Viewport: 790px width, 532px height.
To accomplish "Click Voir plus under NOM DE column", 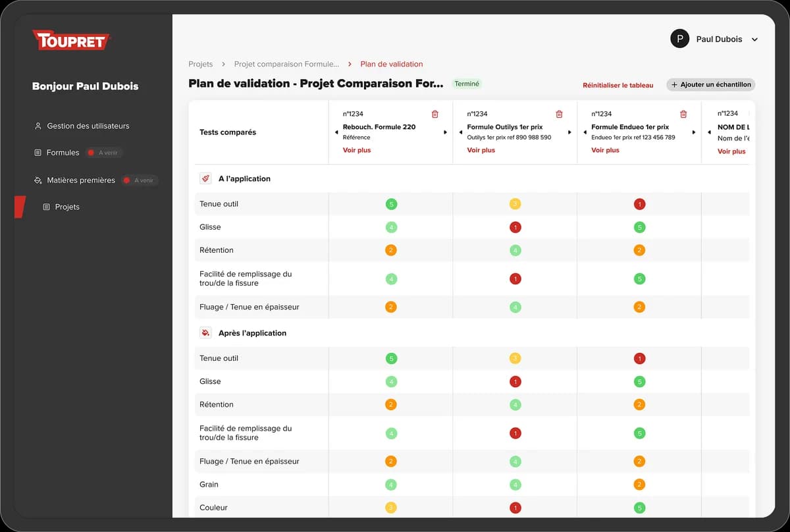I will (731, 151).
